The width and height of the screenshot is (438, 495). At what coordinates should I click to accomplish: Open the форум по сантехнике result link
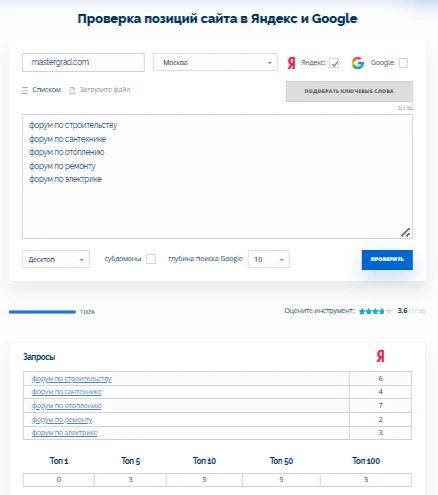[x=67, y=392]
